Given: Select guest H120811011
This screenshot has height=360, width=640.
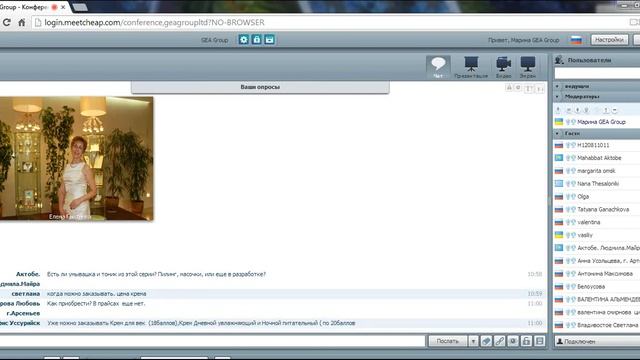Looking at the screenshot, I should [593, 145].
